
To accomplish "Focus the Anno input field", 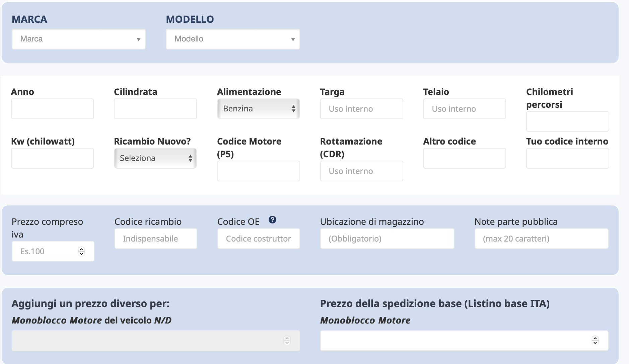I will pyautogui.click(x=52, y=109).
